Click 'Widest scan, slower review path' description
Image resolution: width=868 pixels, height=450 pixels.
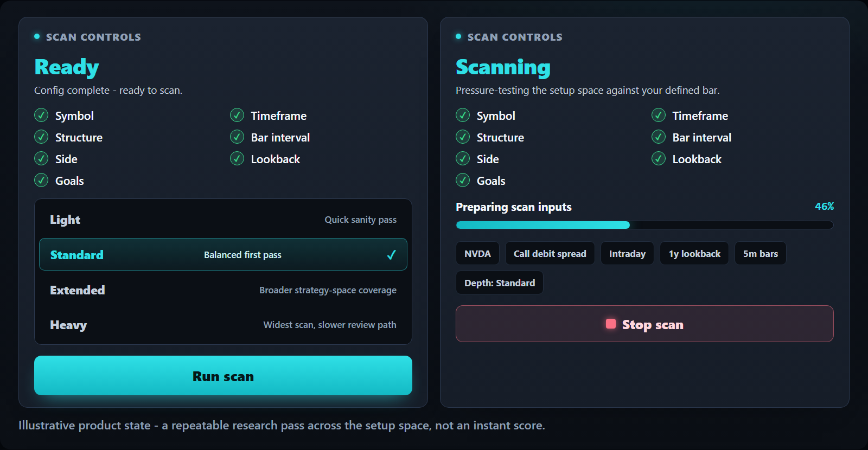tap(330, 325)
